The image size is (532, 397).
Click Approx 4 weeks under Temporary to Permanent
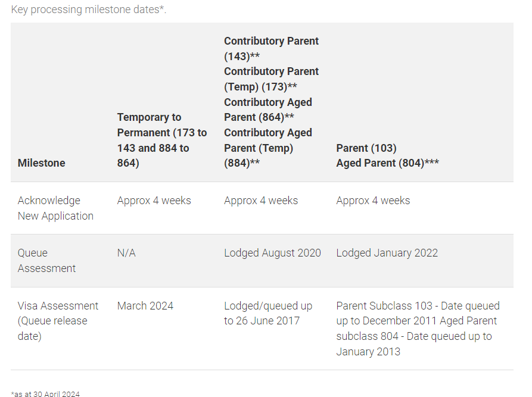click(154, 201)
